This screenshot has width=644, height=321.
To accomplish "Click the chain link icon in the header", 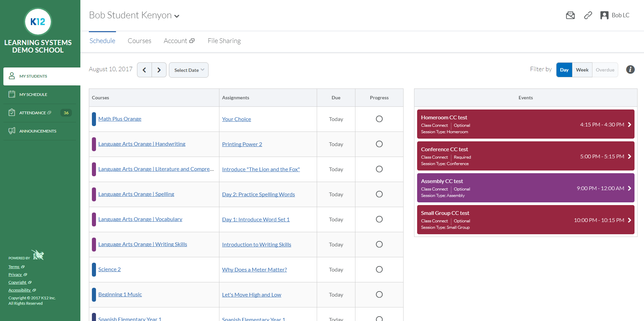I will tap(588, 15).
